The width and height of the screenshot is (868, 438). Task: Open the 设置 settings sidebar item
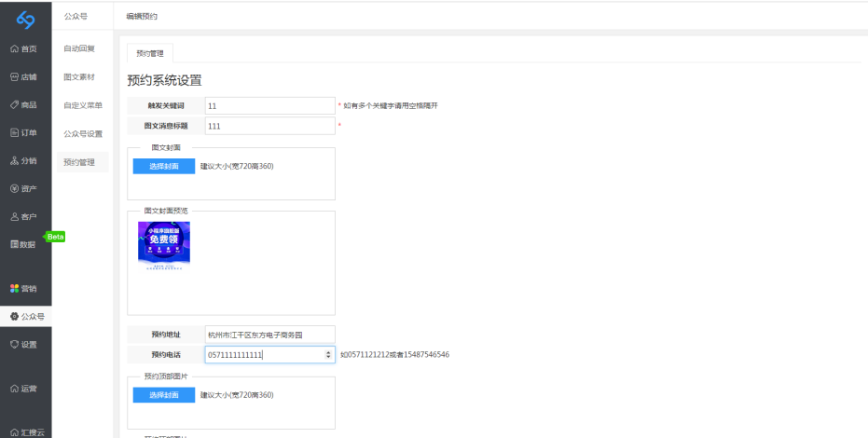(x=25, y=345)
